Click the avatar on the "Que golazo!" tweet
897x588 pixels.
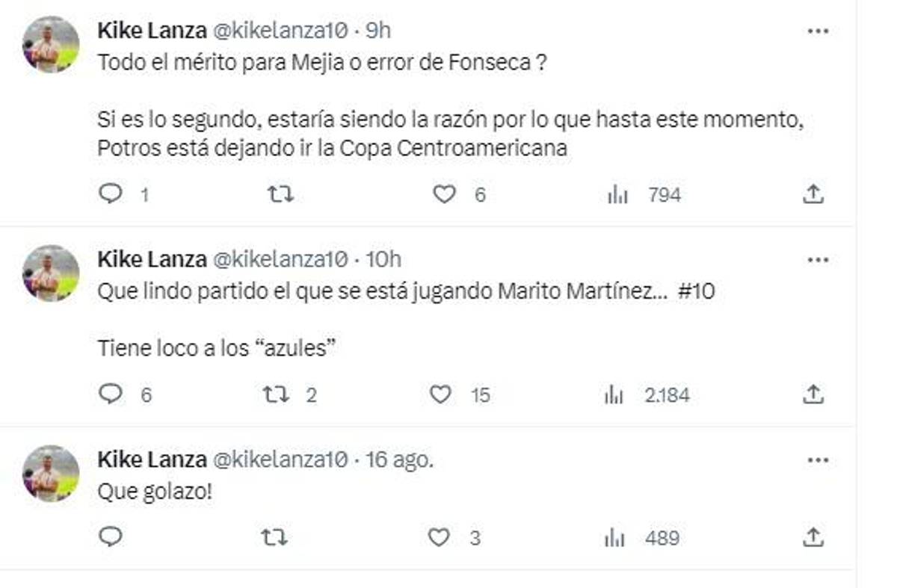click(47, 472)
